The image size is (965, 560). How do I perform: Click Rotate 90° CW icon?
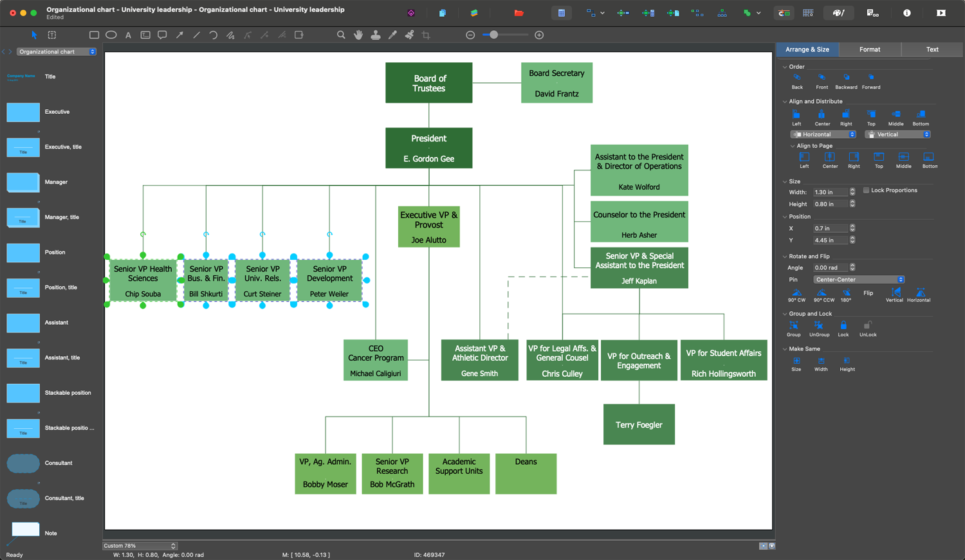(796, 293)
